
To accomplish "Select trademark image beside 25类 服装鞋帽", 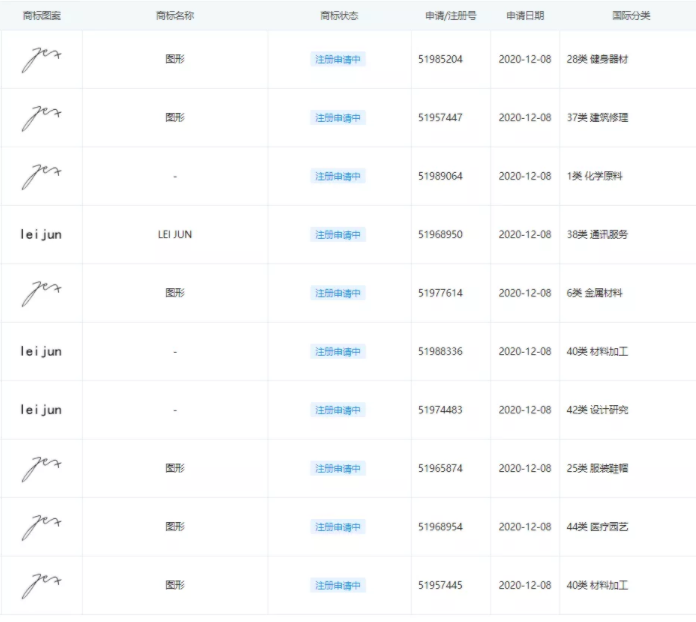I will 41,468.
